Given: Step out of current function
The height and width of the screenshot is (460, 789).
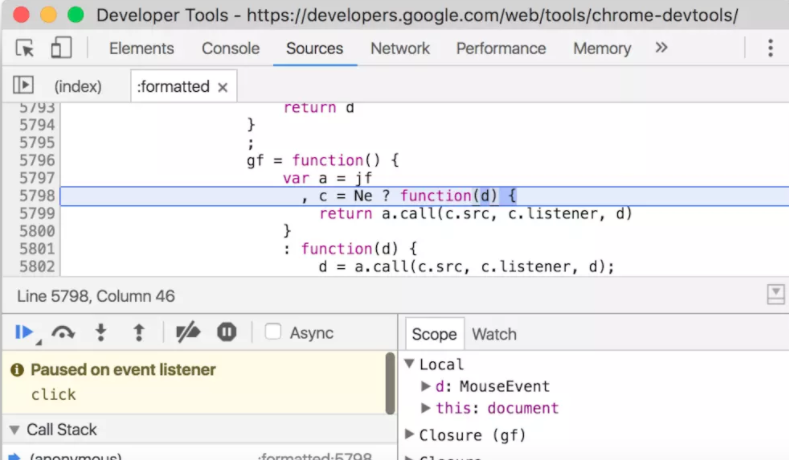Looking at the screenshot, I should point(139,333).
